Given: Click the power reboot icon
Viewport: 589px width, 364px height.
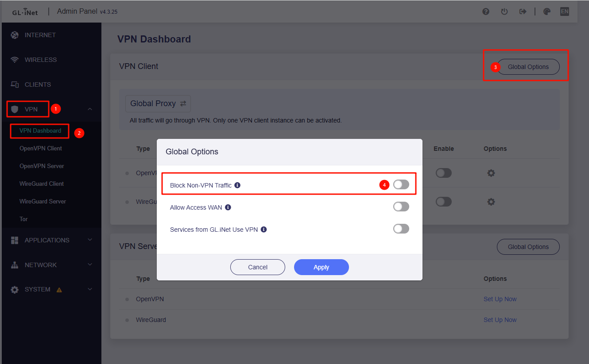Looking at the screenshot, I should [x=504, y=12].
